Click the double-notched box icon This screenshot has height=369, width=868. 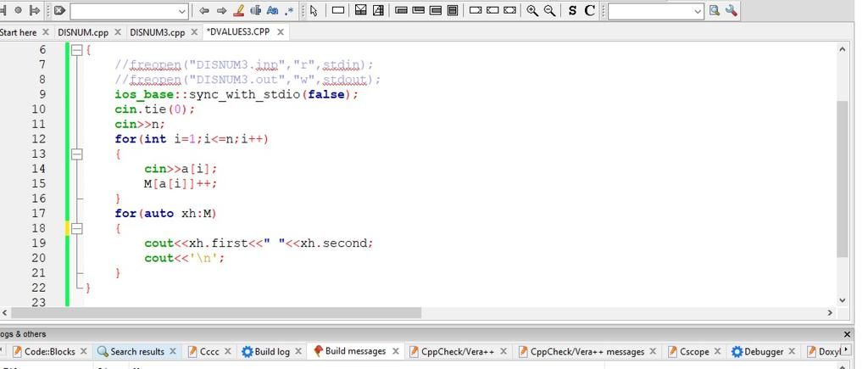click(510, 10)
